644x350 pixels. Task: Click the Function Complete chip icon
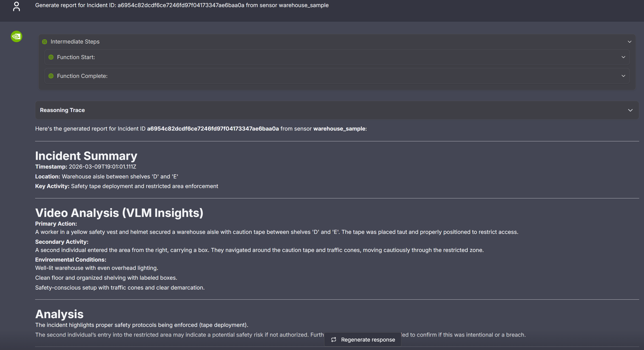[x=51, y=76]
